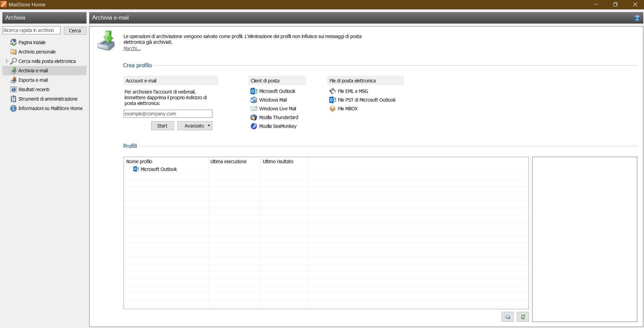This screenshot has height=328, width=644.
Task: Click the Ultimo risultato column header
Action: [x=284, y=161]
